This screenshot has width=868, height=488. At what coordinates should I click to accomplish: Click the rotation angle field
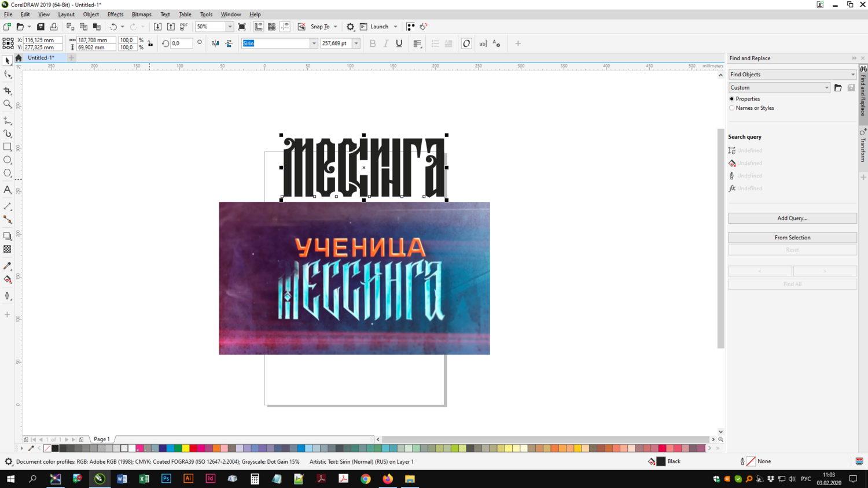[x=181, y=43]
